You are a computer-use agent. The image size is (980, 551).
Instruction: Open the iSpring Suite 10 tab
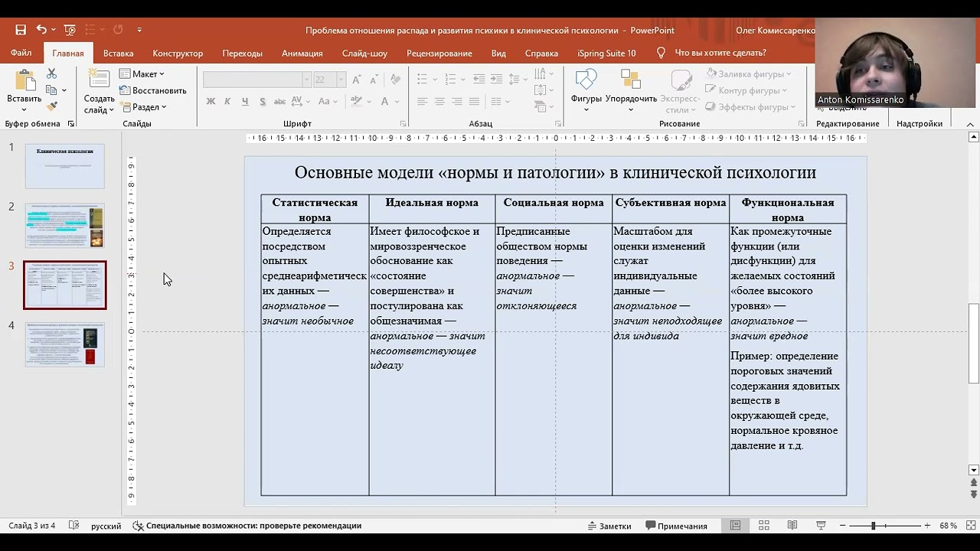point(606,53)
